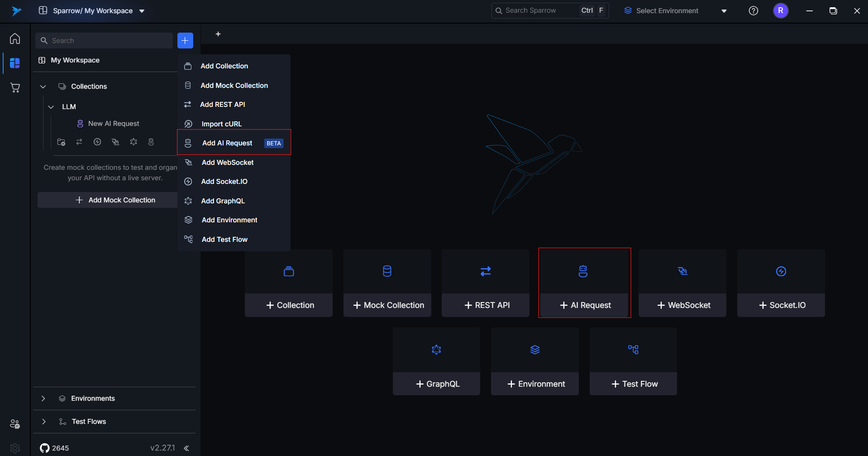Image resolution: width=868 pixels, height=456 pixels.
Task: Open the Settings gear icon
Action: click(15, 448)
